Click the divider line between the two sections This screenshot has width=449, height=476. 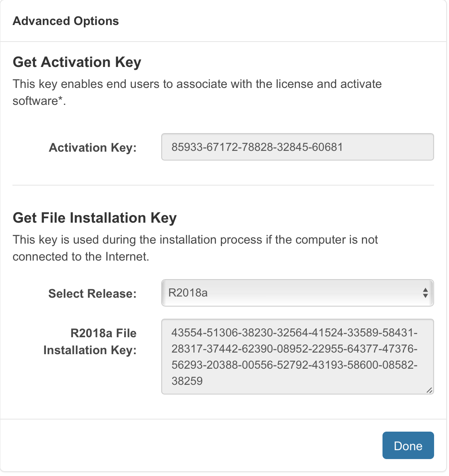point(223,186)
